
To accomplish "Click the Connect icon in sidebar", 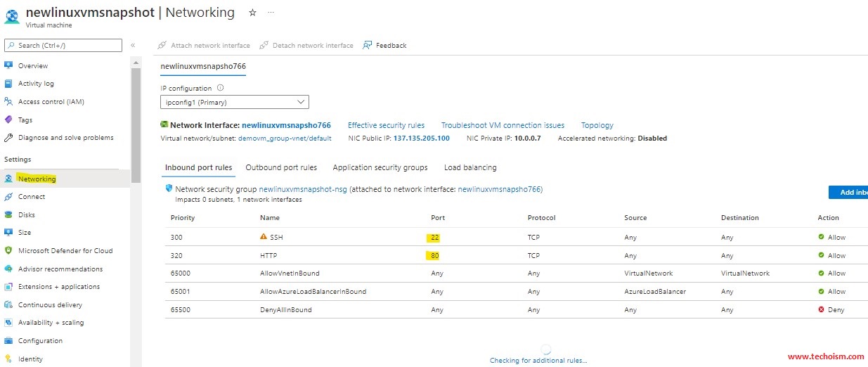I will click(8, 196).
